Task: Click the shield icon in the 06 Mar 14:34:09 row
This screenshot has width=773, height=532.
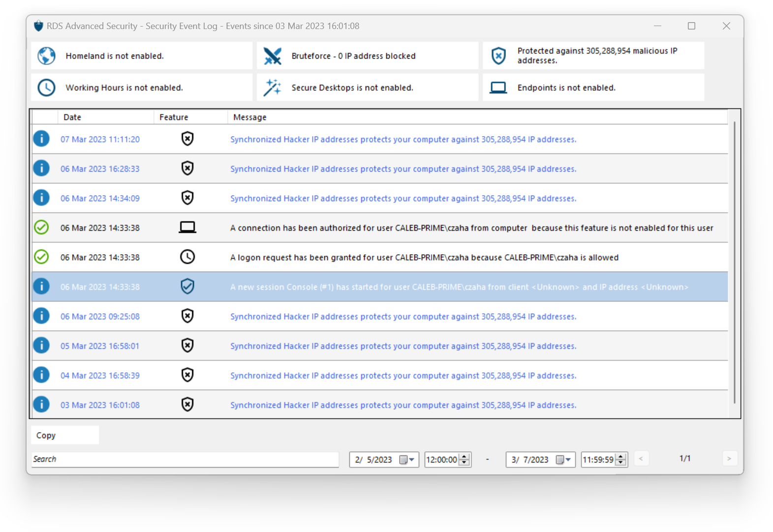Action: (x=187, y=198)
